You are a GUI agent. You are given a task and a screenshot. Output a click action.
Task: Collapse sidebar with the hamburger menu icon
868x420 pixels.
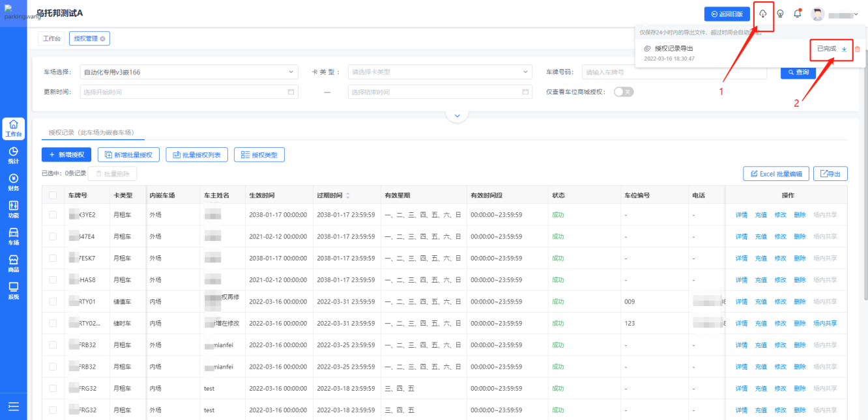point(13,407)
